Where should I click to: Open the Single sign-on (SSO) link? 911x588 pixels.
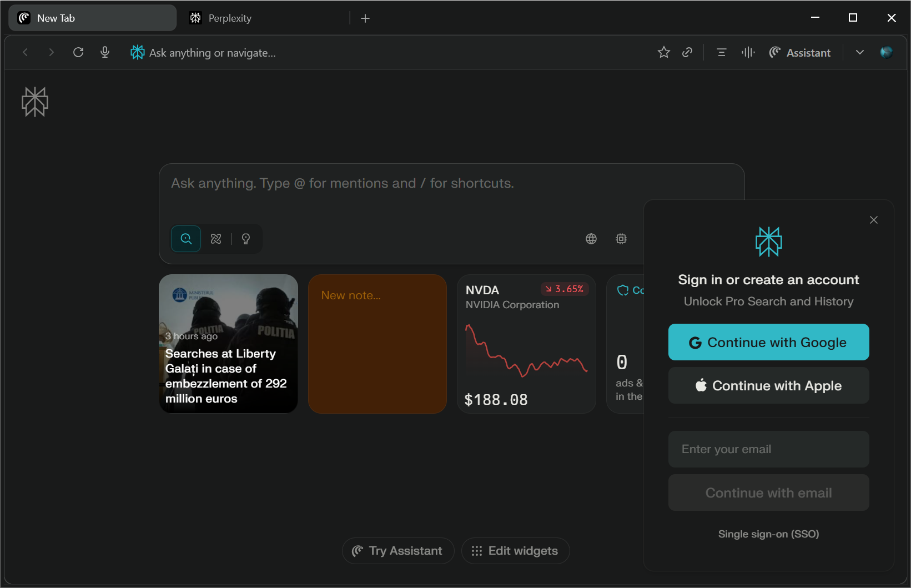pos(768,534)
